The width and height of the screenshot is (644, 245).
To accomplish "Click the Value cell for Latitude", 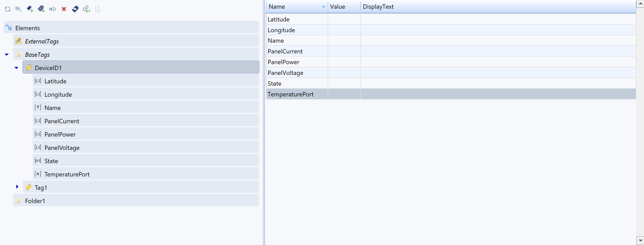I will pyautogui.click(x=344, y=19).
